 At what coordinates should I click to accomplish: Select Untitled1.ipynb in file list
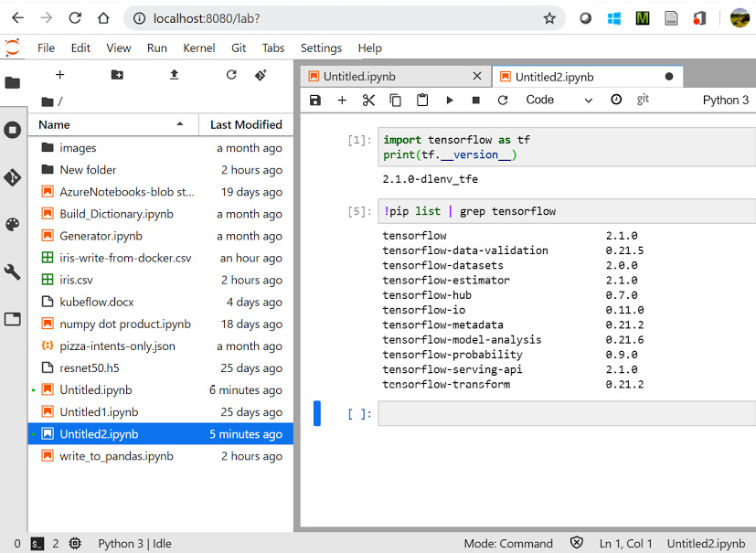tap(161, 412)
